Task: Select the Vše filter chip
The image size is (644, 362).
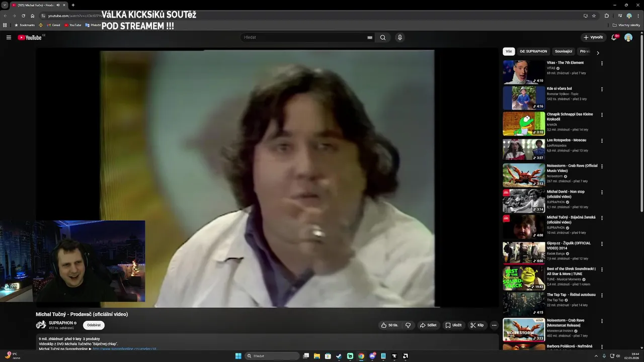Action: pos(509,51)
